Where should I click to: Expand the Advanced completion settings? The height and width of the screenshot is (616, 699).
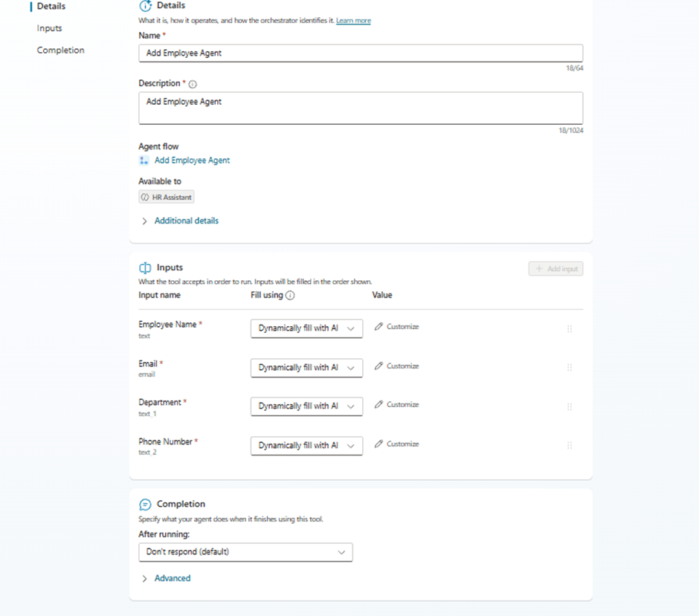[172, 578]
